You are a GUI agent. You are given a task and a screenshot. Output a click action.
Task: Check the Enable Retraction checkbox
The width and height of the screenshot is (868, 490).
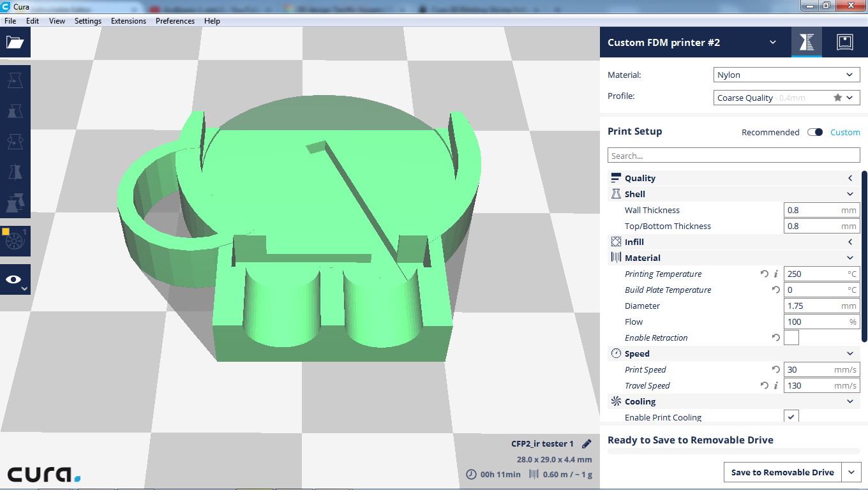791,338
